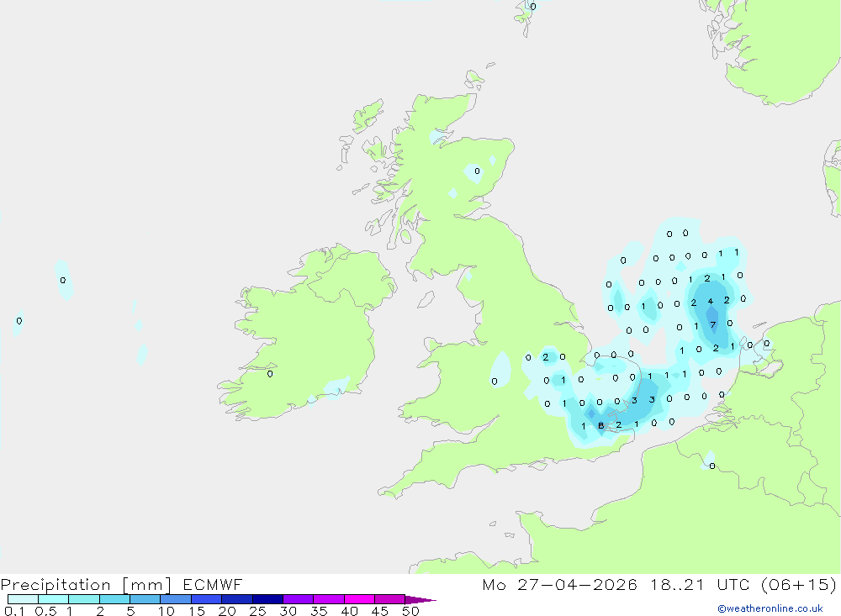
Task: Click the '4' rainfall value on the map
Action: pos(711,302)
